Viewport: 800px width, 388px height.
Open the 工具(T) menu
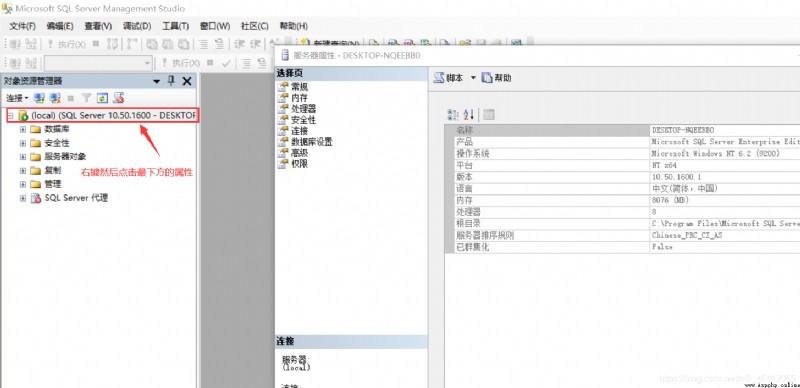(176, 26)
